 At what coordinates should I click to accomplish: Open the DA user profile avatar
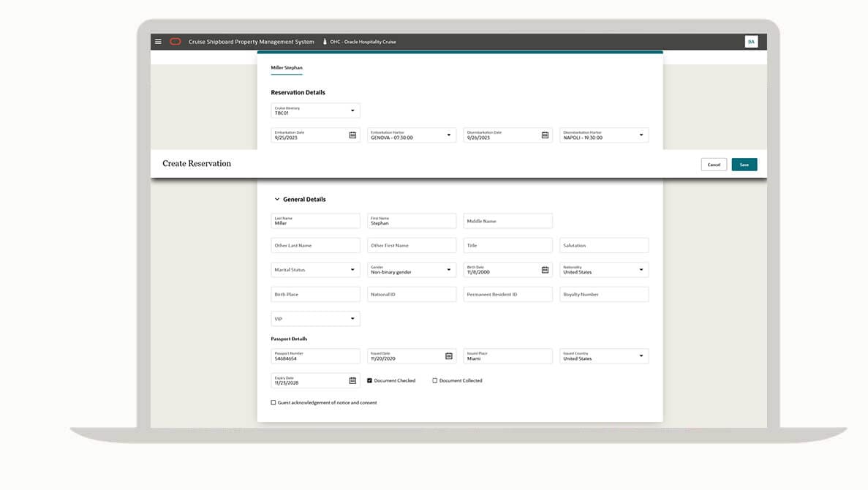pos(751,42)
